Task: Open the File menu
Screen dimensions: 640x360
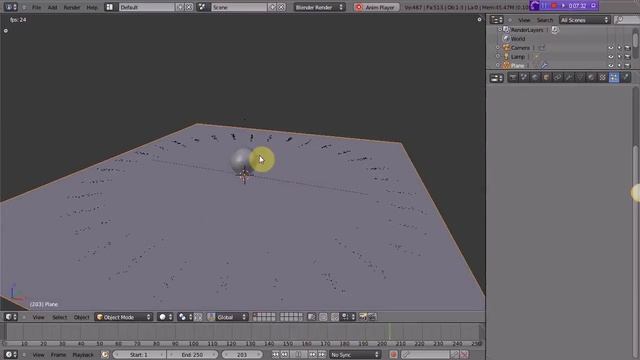Action: (x=37, y=7)
